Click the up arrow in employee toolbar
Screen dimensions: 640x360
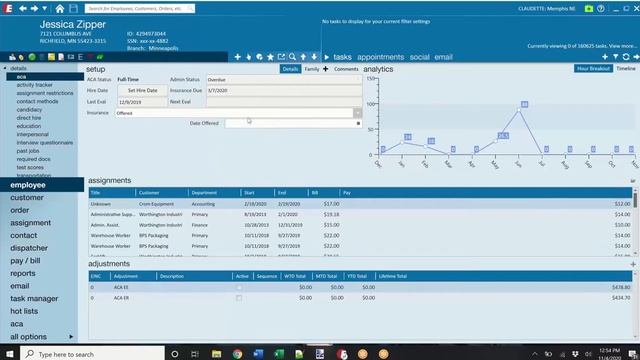click(303, 57)
